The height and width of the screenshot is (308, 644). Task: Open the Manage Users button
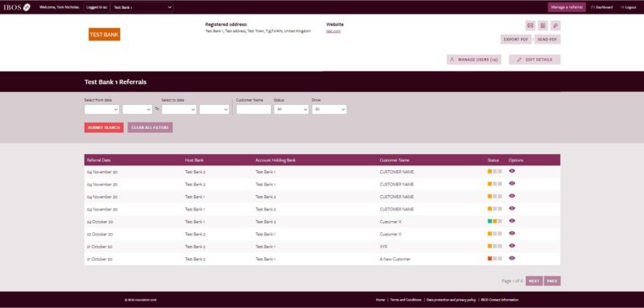click(473, 60)
